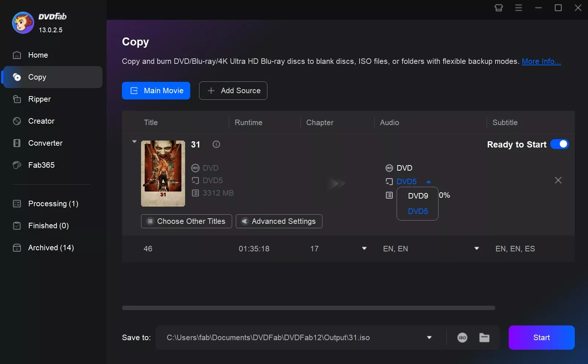The image size is (588, 364).
Task: Click the horizontal scrollbar below the title list
Action: [x=308, y=308]
